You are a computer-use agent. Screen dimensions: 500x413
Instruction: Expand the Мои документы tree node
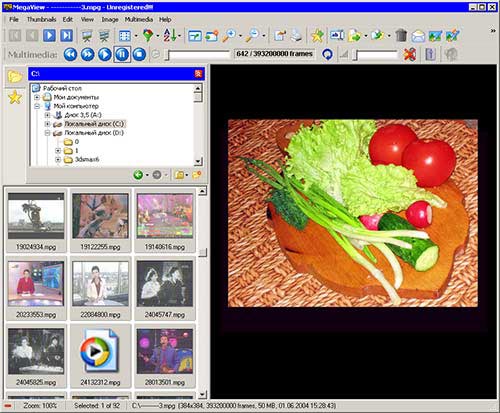point(37,97)
